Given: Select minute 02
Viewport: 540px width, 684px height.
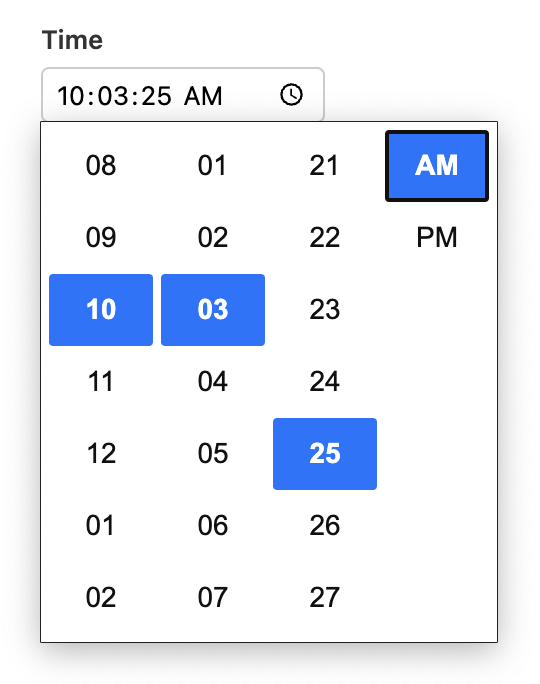Looking at the screenshot, I should click(213, 238).
